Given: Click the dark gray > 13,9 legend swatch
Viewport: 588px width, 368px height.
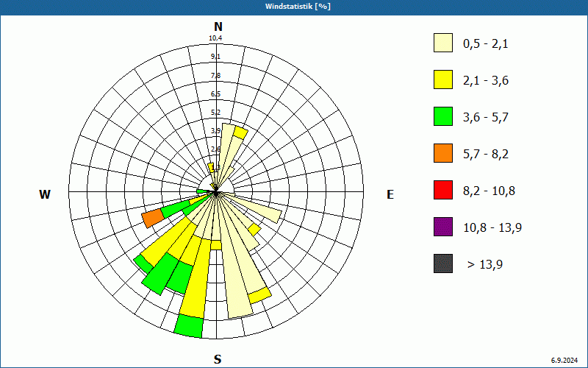Looking at the screenshot, I should click(x=443, y=263).
